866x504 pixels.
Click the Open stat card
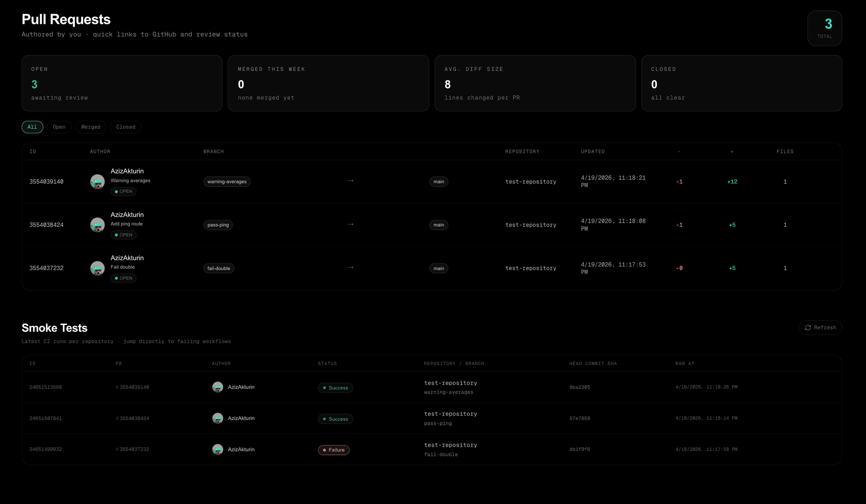122,83
